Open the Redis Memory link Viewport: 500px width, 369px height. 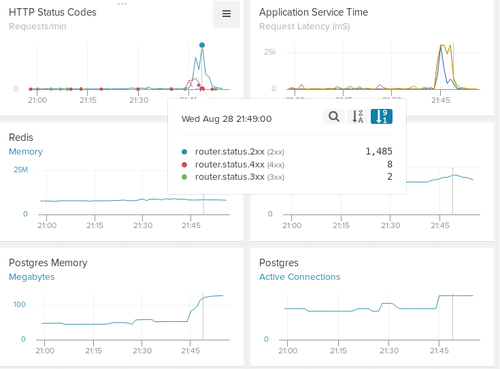(26, 152)
